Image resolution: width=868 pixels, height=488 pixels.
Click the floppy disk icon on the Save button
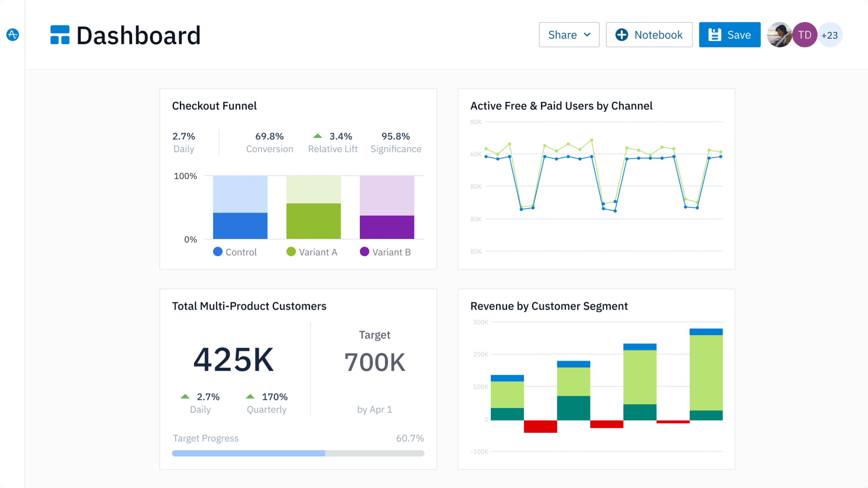point(715,34)
